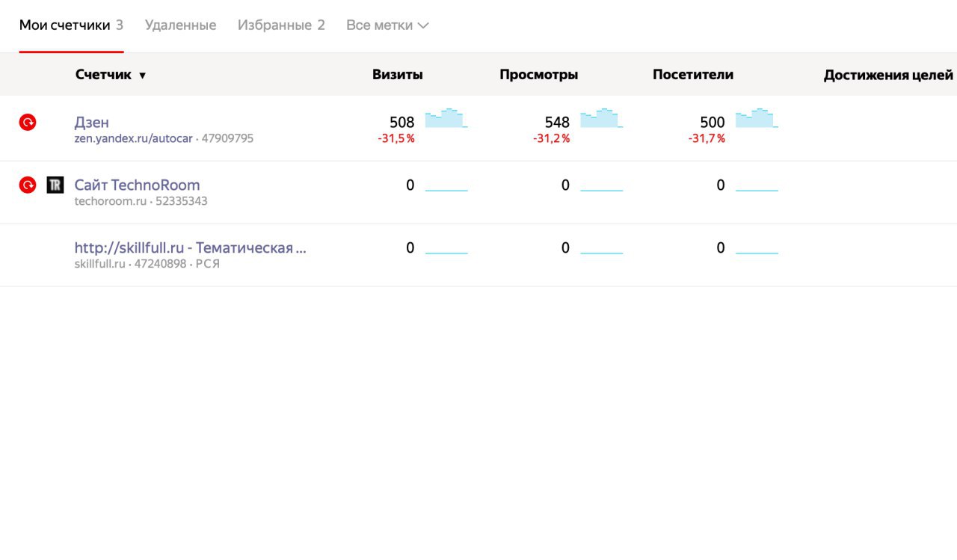Click the Просмотры column header
The width and height of the screenshot is (957, 560).
pos(539,75)
